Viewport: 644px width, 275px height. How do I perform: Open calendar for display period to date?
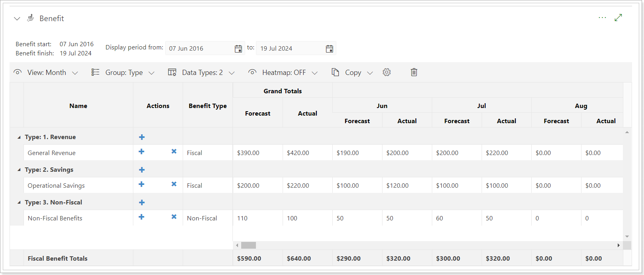coord(329,49)
